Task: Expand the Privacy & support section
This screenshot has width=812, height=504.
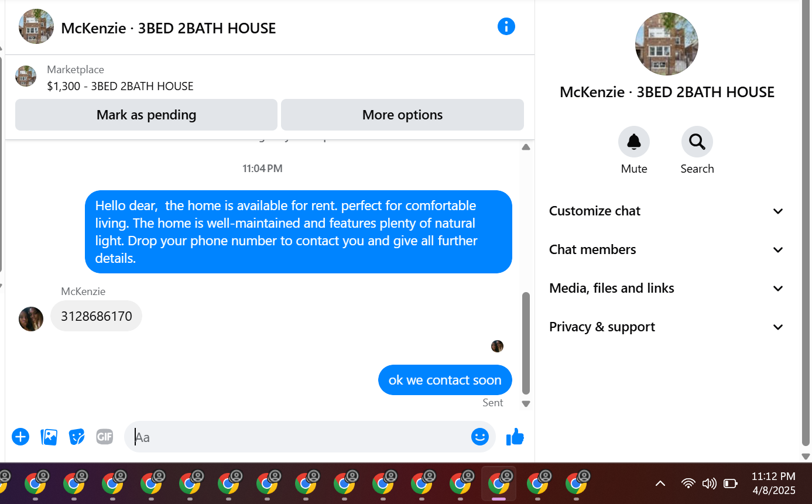Action: pos(666,327)
